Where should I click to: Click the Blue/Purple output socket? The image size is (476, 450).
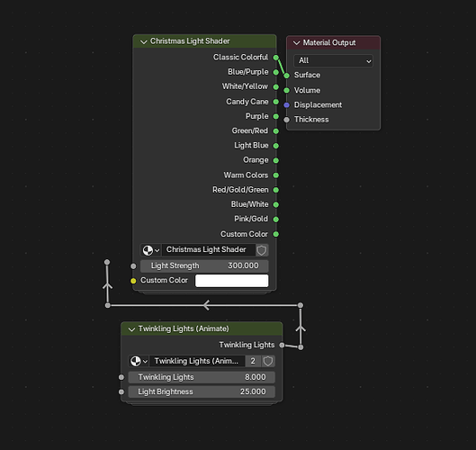coord(276,72)
